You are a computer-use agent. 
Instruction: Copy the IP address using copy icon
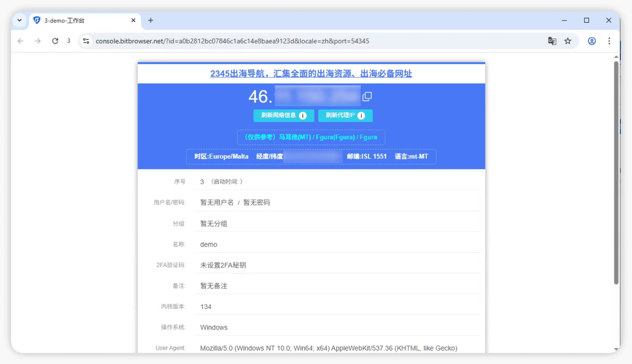coord(367,97)
